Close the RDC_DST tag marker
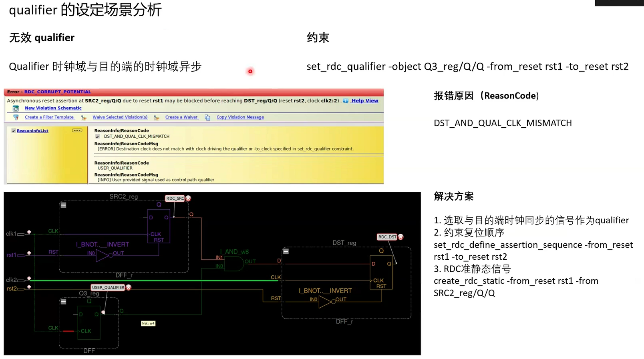 coord(400,237)
